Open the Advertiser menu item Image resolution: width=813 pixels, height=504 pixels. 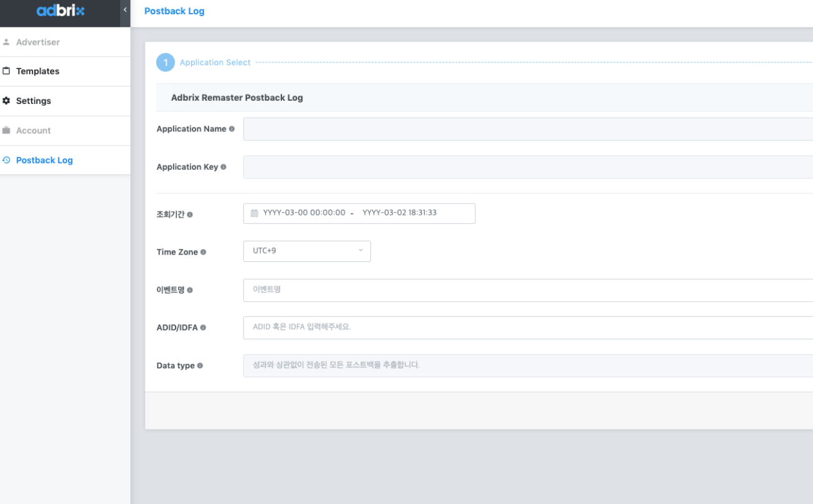[x=65, y=42]
